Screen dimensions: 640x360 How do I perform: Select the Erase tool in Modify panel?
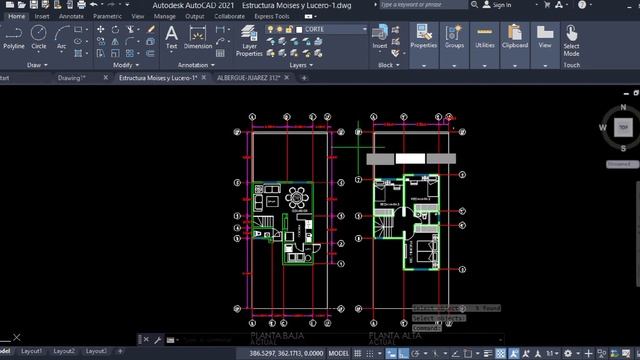[151, 29]
